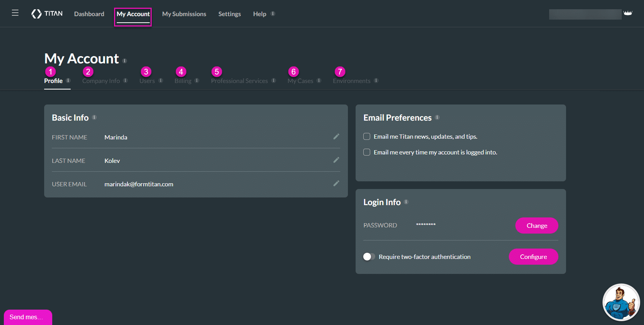Click info icon next to Login Info
The height and width of the screenshot is (325, 644).
click(x=406, y=202)
